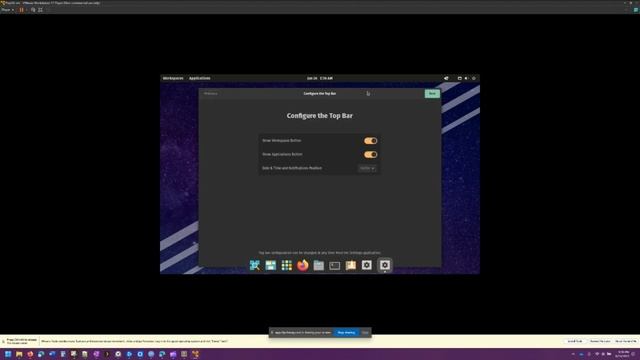Viewport: 640px width, 360px height.
Task: Launch Firefox from the dock
Action: click(302, 265)
